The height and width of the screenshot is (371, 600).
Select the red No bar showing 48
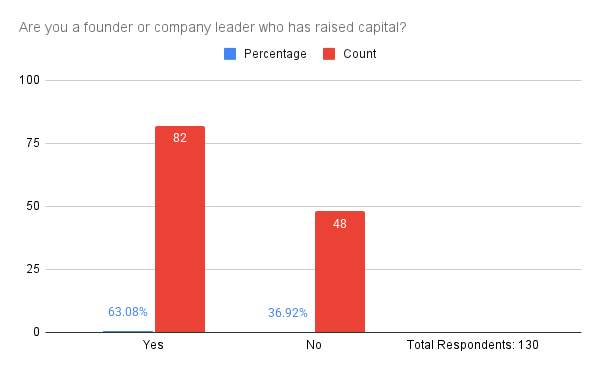click(x=340, y=272)
